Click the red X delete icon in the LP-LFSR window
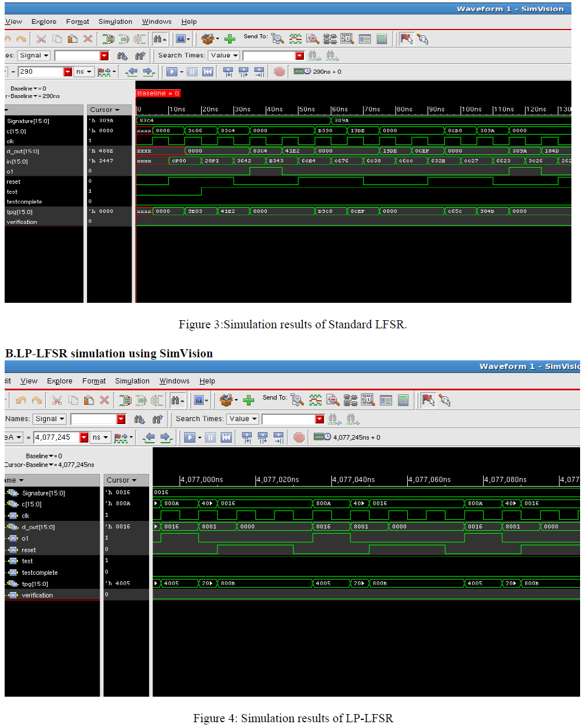Screen dimensions: 583x728 click(x=104, y=400)
